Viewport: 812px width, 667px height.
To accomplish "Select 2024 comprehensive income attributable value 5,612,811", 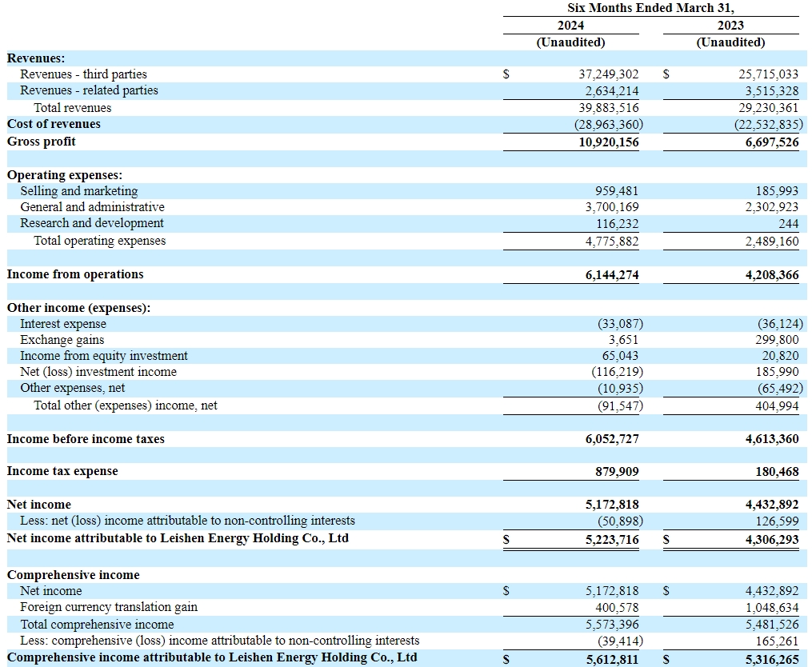I will (608, 659).
